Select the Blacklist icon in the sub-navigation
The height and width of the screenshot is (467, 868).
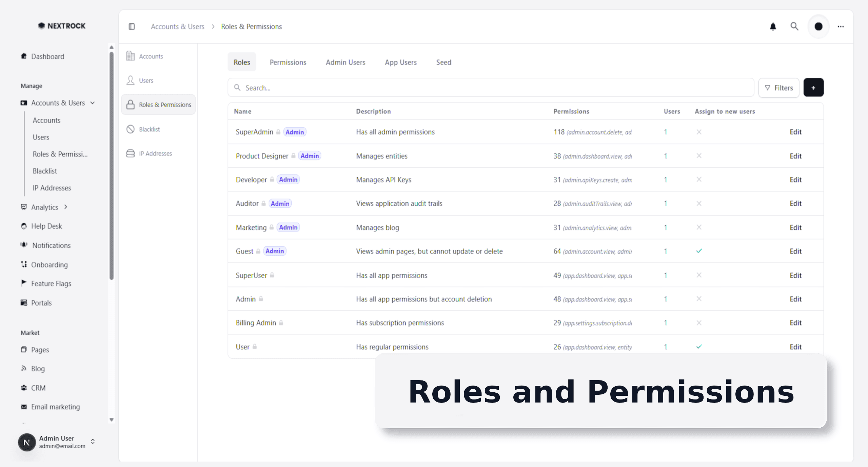tap(130, 129)
